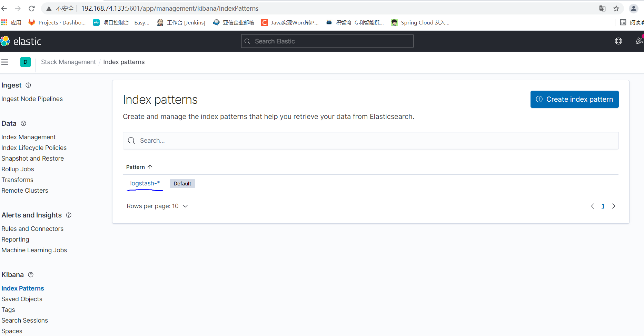Open Snapshot and Restore
This screenshot has width=644, height=336.
pyautogui.click(x=33, y=159)
